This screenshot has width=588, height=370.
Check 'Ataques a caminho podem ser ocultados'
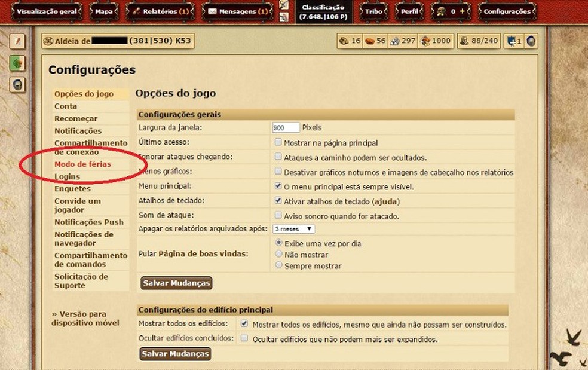278,157
